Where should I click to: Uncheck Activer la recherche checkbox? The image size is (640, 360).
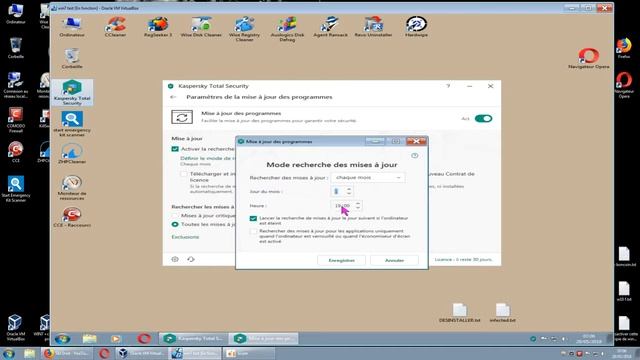click(x=175, y=149)
